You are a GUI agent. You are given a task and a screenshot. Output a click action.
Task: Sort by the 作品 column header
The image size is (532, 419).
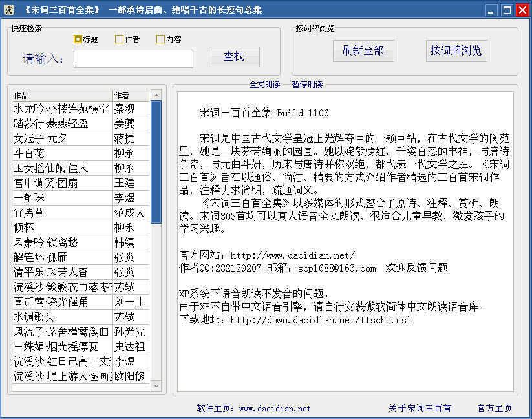(x=62, y=95)
